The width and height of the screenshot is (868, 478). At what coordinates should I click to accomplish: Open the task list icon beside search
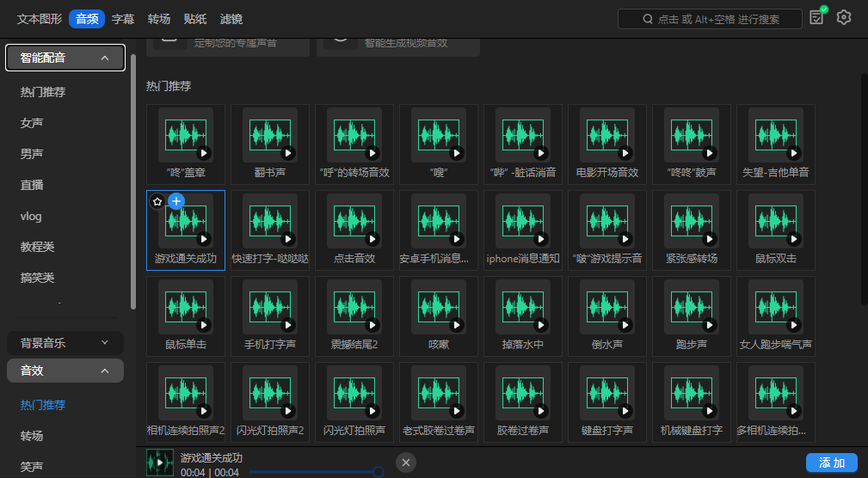click(817, 18)
